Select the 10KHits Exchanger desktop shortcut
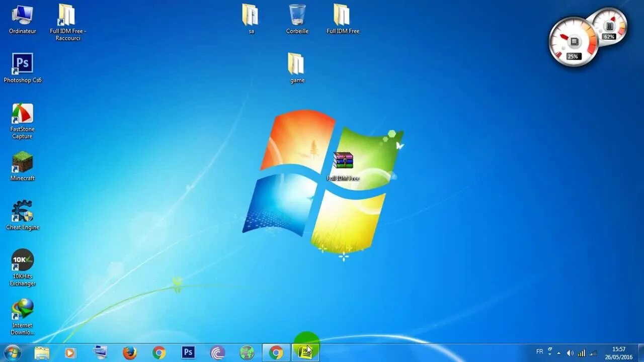Screen dimensions: 644x362 tap(23, 267)
